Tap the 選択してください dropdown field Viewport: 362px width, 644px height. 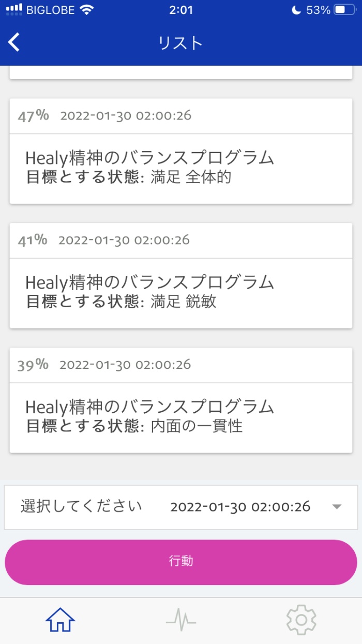click(80, 507)
